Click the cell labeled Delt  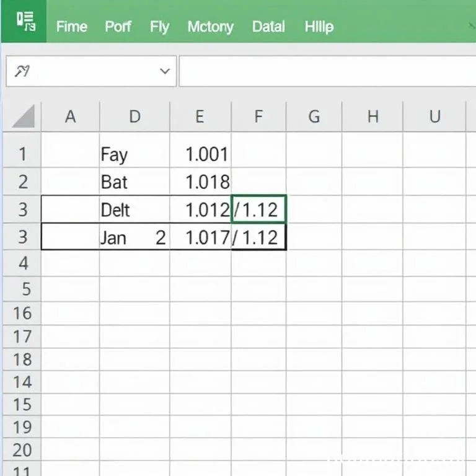point(134,209)
